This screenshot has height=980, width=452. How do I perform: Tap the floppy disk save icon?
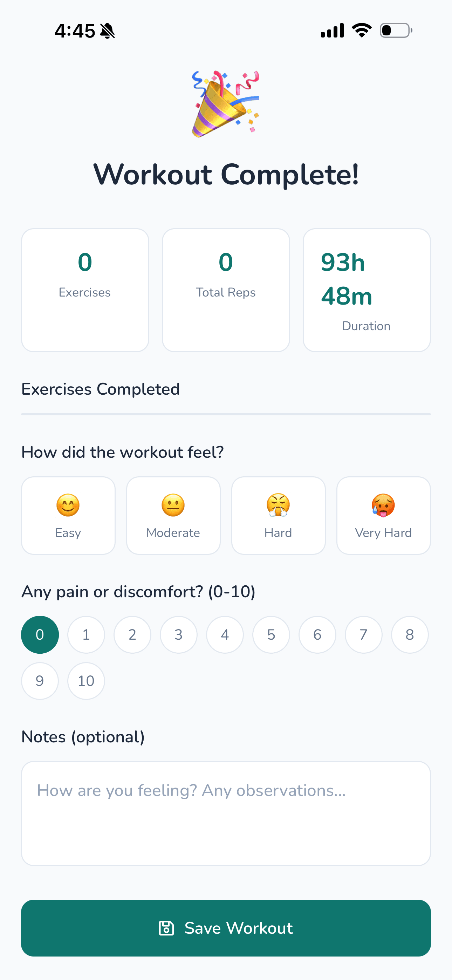pyautogui.click(x=166, y=928)
